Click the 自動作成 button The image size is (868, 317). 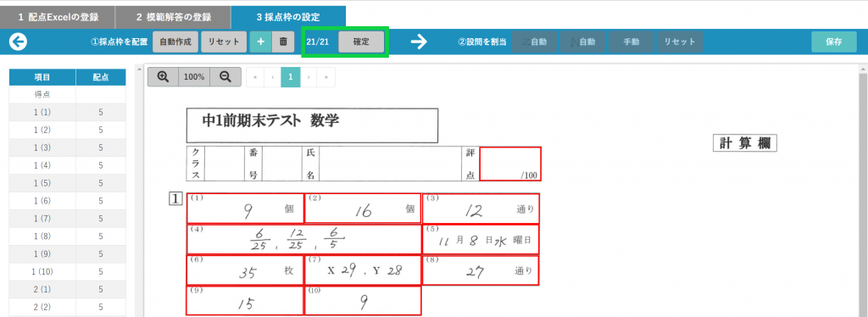[175, 42]
